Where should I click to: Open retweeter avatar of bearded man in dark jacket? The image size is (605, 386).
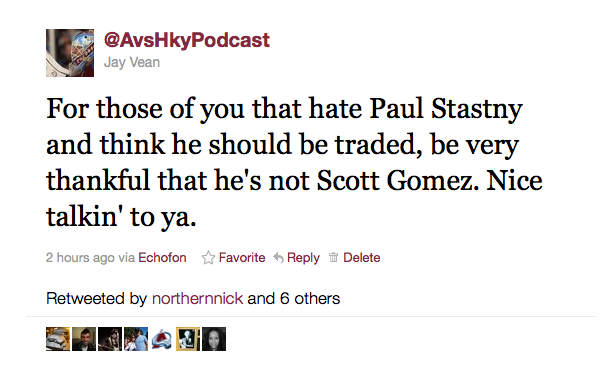coord(84,339)
